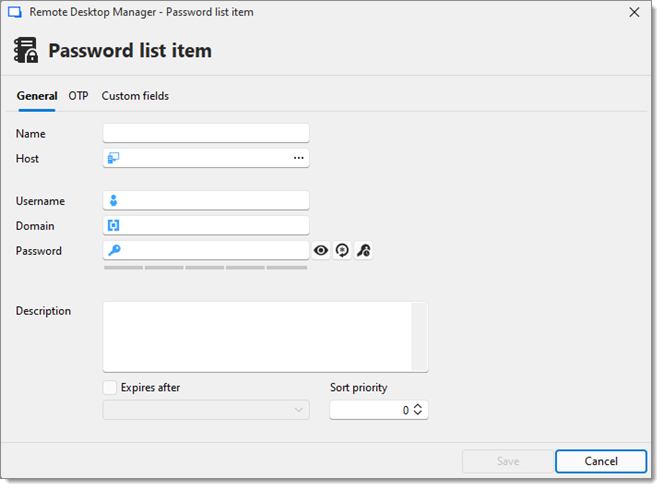662x489 pixels.
Task: Click the domain icon in Domain field
Action: pos(113,225)
